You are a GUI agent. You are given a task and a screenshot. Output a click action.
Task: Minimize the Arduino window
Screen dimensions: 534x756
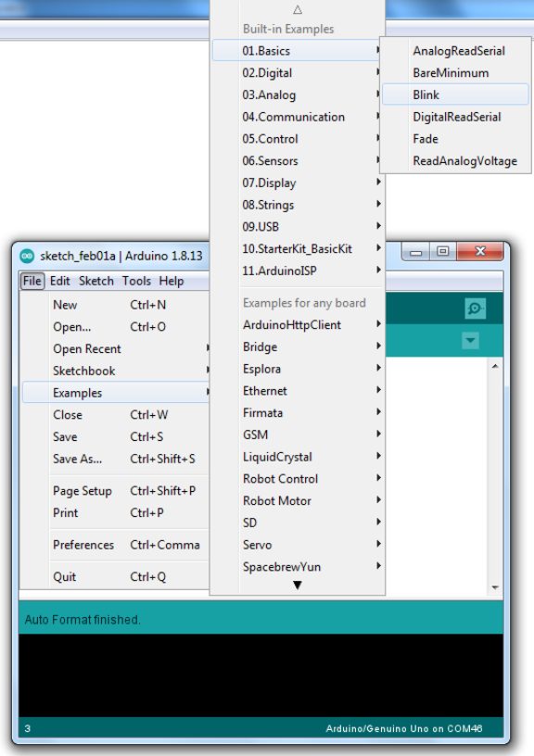(416, 252)
